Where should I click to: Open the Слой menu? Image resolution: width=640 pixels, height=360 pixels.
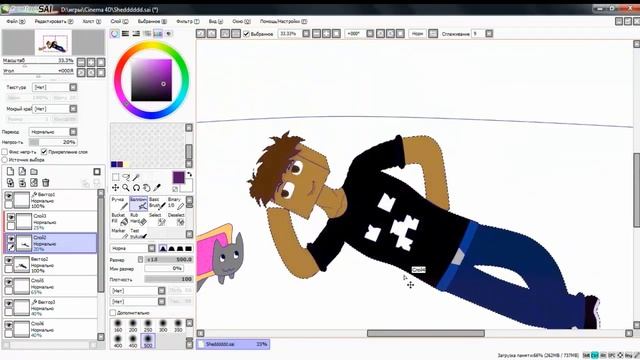119,21
